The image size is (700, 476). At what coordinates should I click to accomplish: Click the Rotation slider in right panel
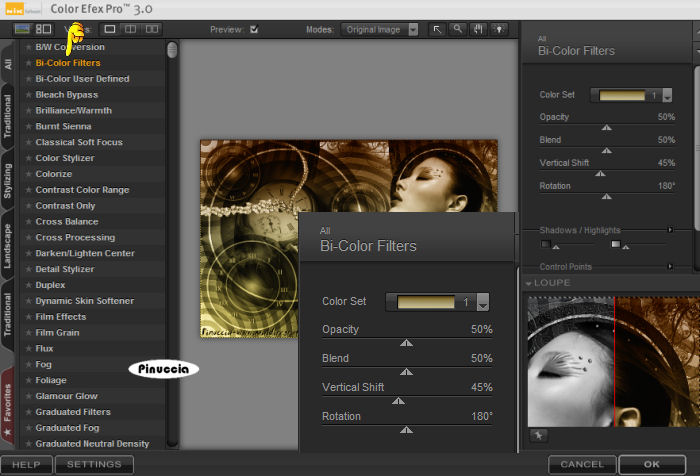pos(607,196)
